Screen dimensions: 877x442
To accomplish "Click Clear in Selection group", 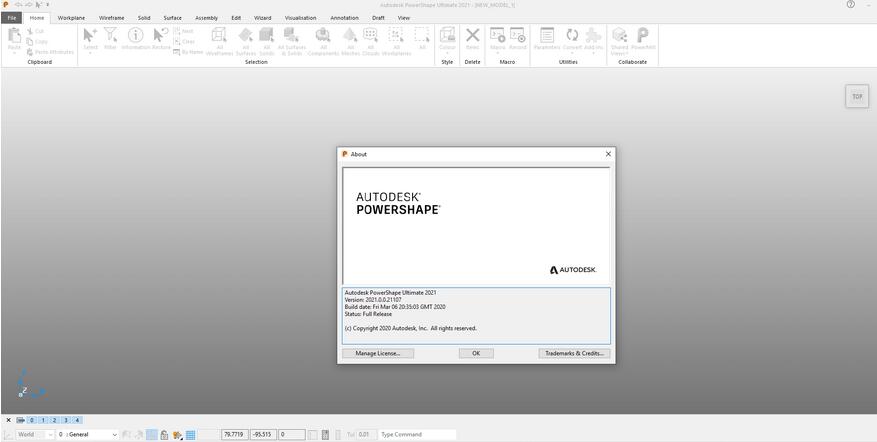I will click(184, 41).
